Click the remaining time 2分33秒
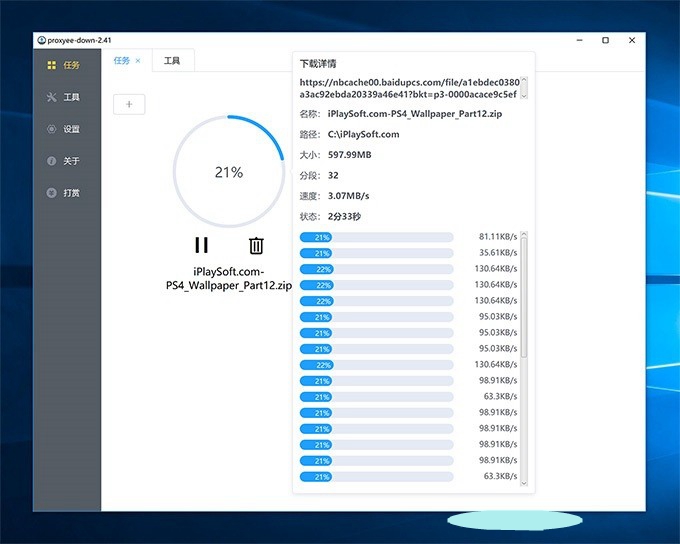Viewport: 680px width, 544px height. click(x=344, y=216)
